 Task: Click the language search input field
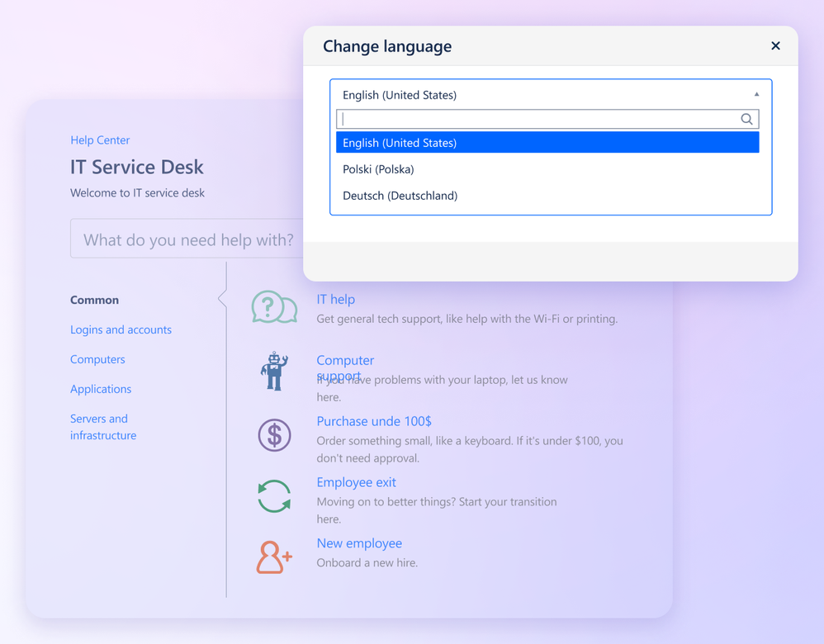click(x=547, y=119)
